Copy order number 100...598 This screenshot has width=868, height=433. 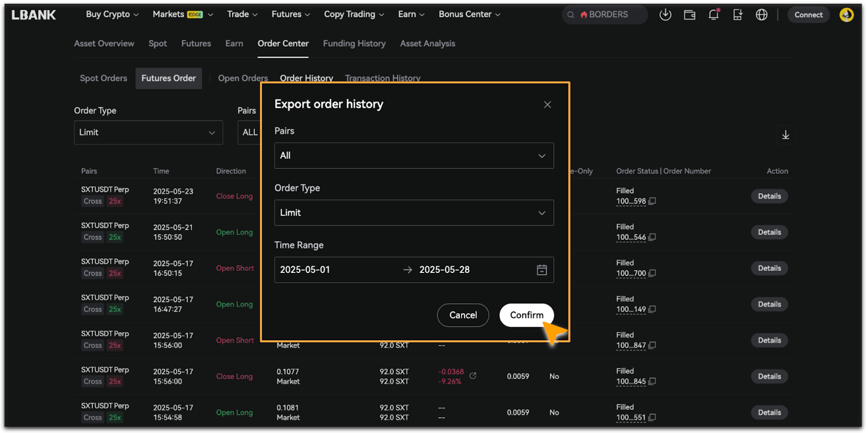click(653, 201)
